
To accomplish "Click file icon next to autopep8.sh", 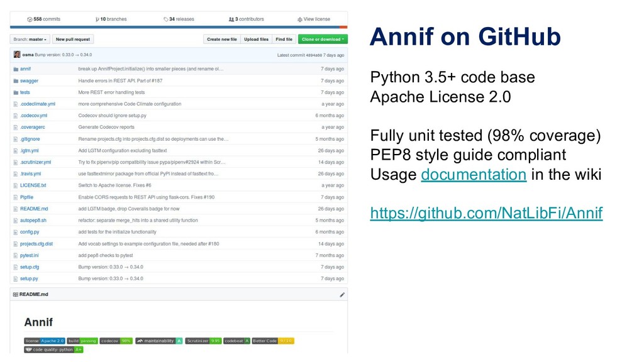I will click(x=16, y=221).
